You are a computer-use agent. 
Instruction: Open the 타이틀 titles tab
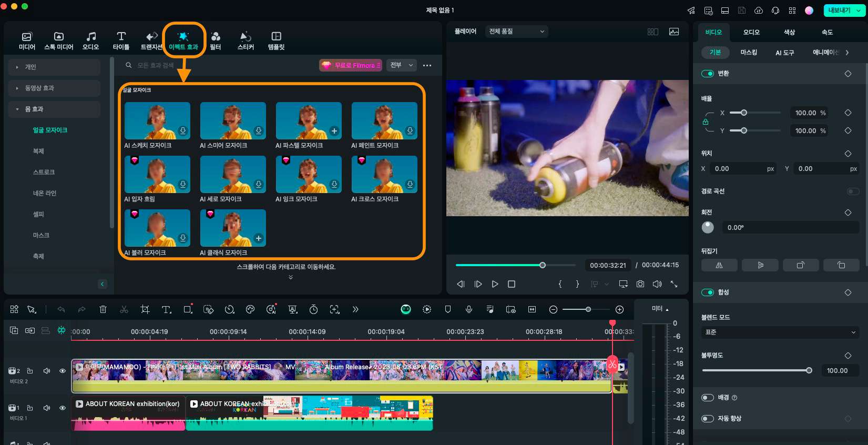(x=121, y=41)
